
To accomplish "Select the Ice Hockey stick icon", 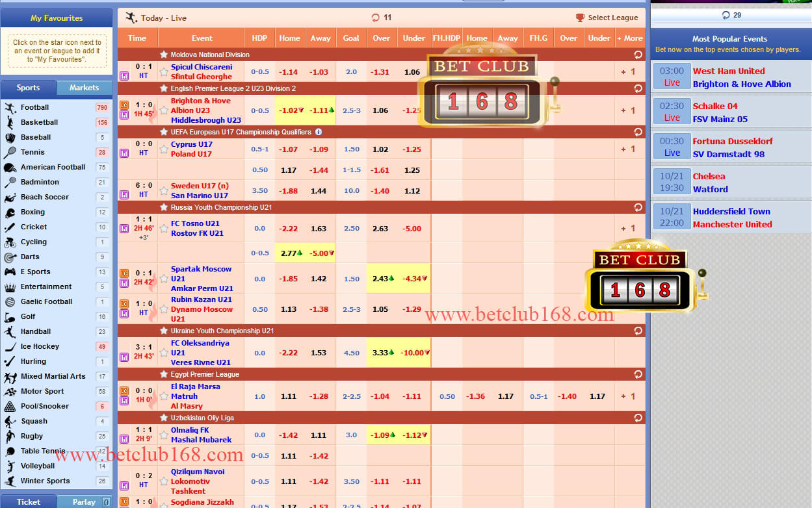I will coord(10,346).
